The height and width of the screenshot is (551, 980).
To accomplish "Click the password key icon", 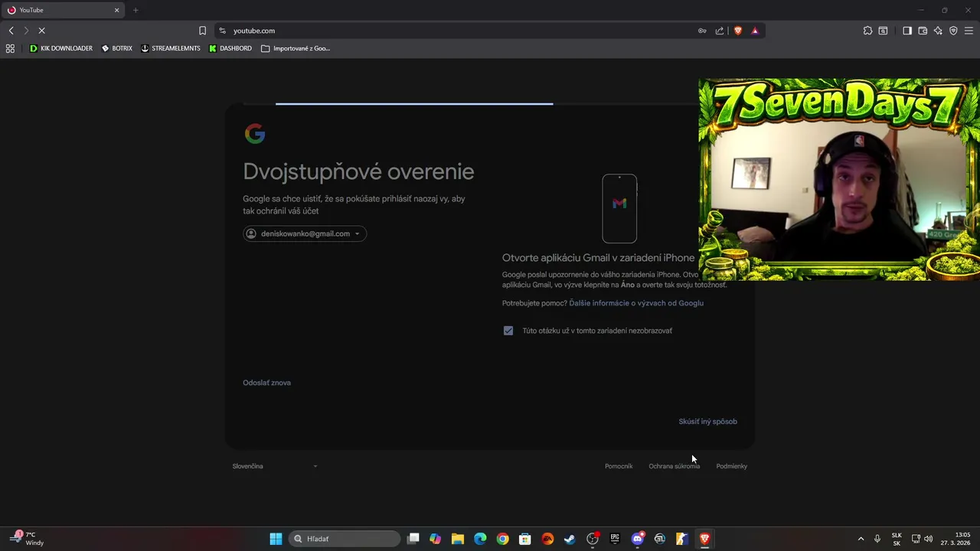I will (x=702, y=31).
